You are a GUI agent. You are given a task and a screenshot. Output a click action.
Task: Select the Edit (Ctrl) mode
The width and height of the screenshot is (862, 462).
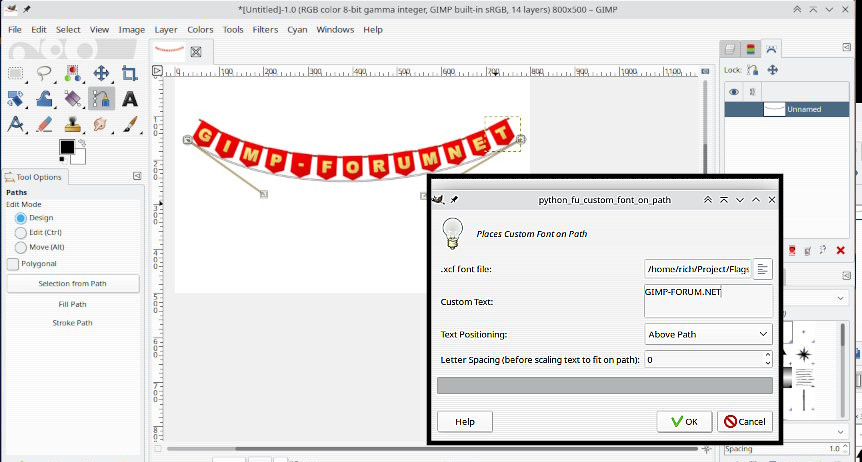pos(21,233)
